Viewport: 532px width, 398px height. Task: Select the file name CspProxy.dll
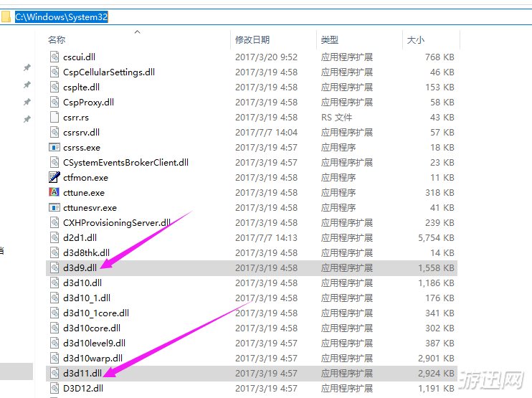[88, 102]
